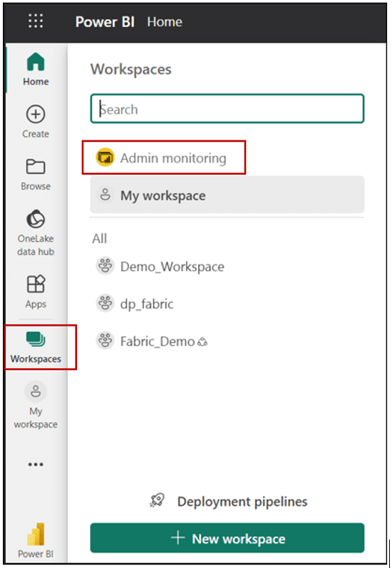392x568 pixels.
Task: Open OneLake data hub
Action: (36, 232)
